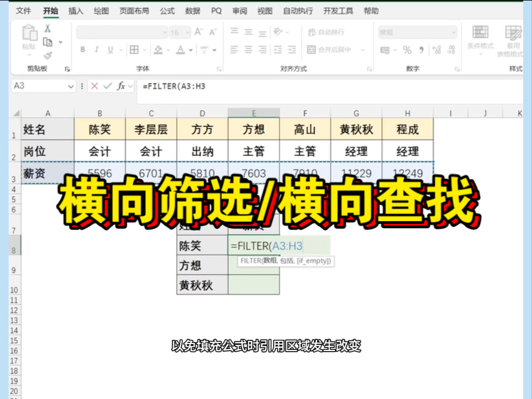Click the fx insert function button
532x399 pixels.
click(121, 85)
